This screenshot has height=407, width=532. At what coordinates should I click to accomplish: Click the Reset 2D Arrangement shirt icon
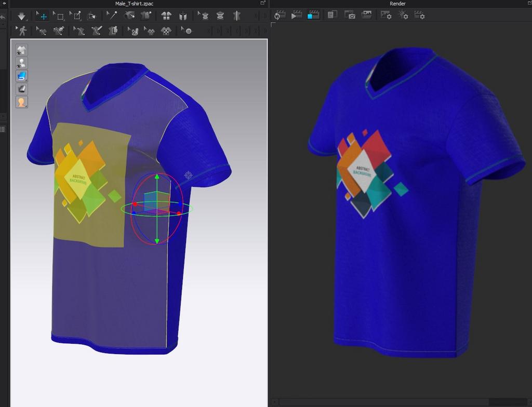pyautogui.click(x=166, y=16)
